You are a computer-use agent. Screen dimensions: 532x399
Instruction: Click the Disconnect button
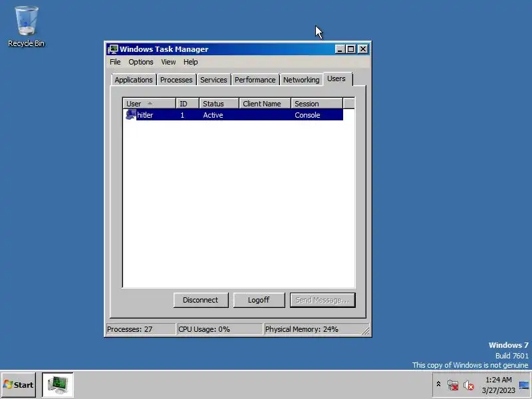(201, 301)
